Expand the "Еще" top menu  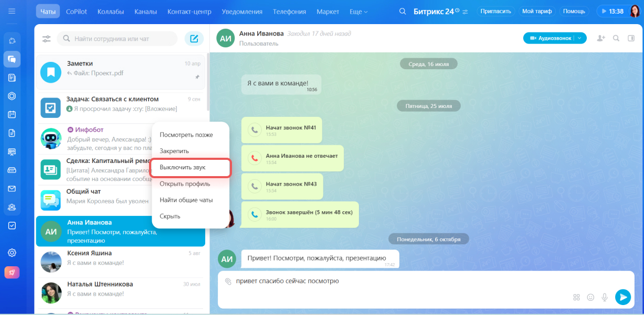[358, 12]
